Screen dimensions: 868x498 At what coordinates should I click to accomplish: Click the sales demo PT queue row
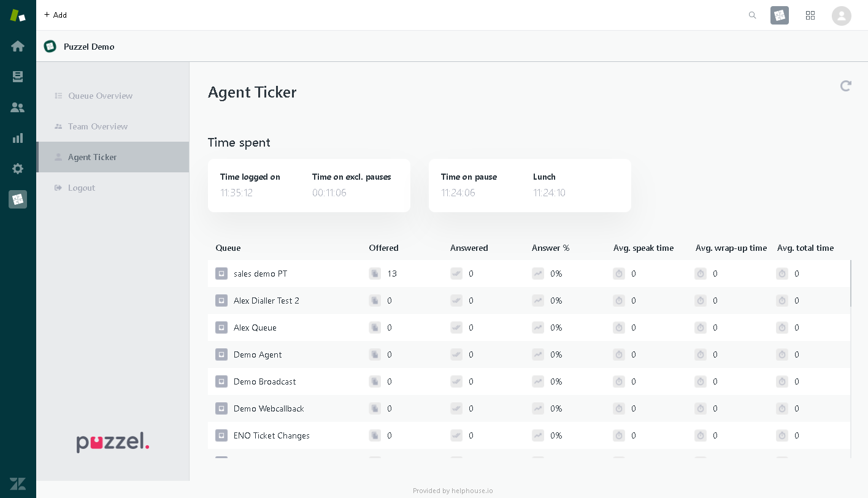260,274
